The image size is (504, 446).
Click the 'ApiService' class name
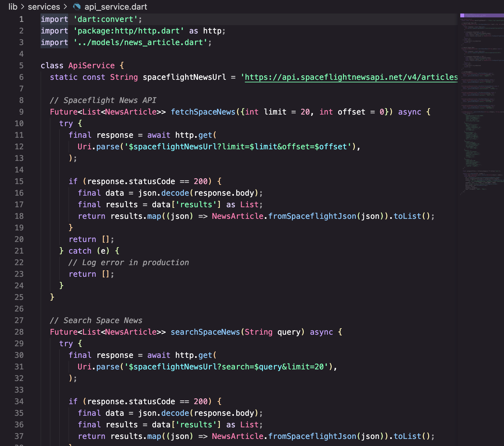92,66
